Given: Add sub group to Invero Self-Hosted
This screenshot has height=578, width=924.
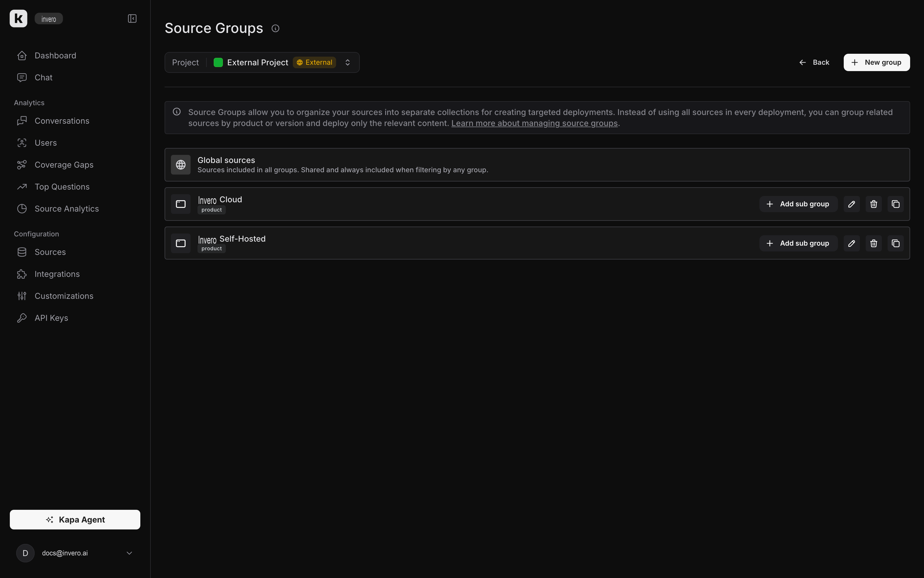Looking at the screenshot, I should 798,243.
